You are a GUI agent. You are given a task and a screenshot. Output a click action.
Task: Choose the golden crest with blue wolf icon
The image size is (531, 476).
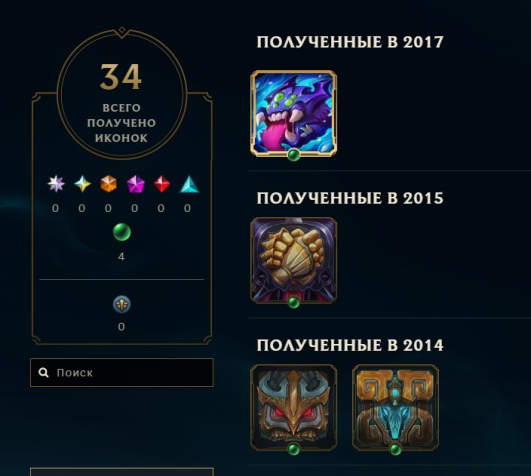[x=396, y=407]
